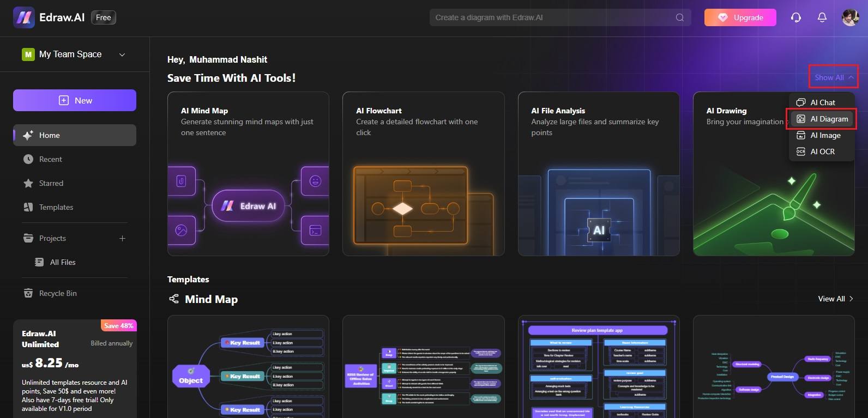This screenshot has height=418, width=868.
Task: Select AI OCR from the menu
Action: 822,152
